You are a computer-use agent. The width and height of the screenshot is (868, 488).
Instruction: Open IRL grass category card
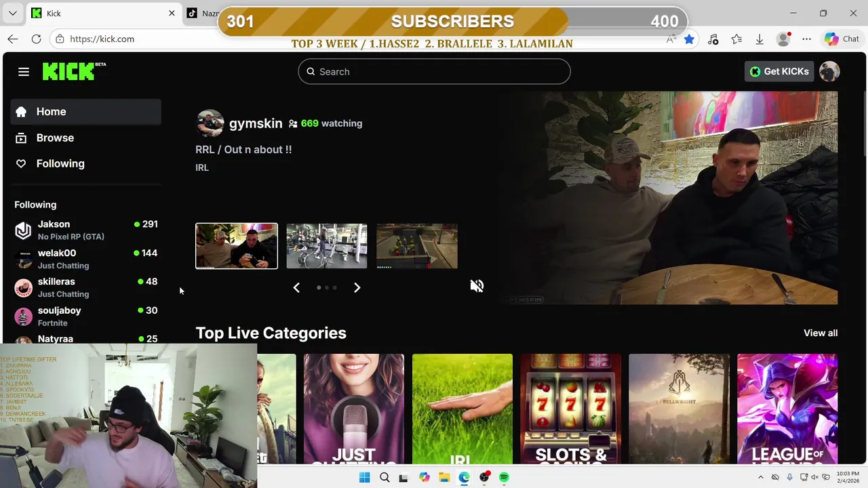462,409
